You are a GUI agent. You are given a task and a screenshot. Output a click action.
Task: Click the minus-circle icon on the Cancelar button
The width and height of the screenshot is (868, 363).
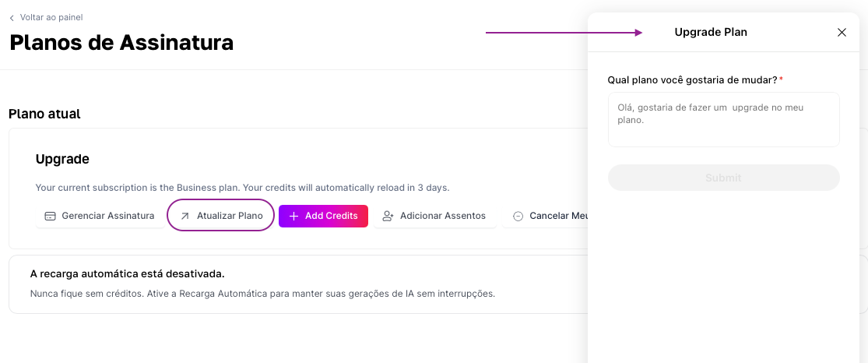click(x=518, y=216)
